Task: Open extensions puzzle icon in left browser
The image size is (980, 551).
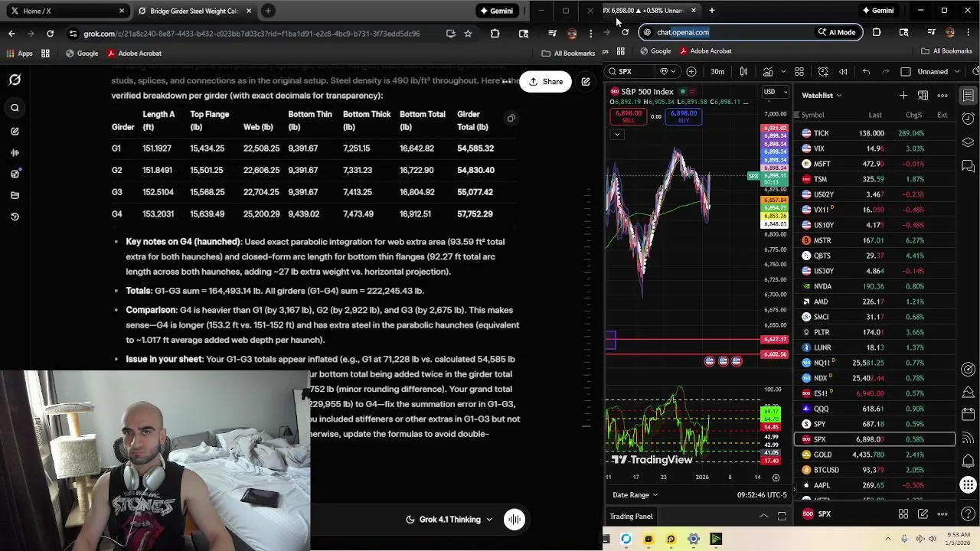Action: pos(495,33)
